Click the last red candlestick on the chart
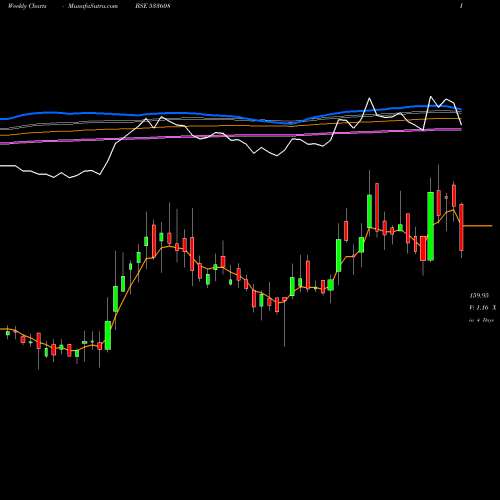Viewport: 500px width, 500px height. tap(461, 227)
